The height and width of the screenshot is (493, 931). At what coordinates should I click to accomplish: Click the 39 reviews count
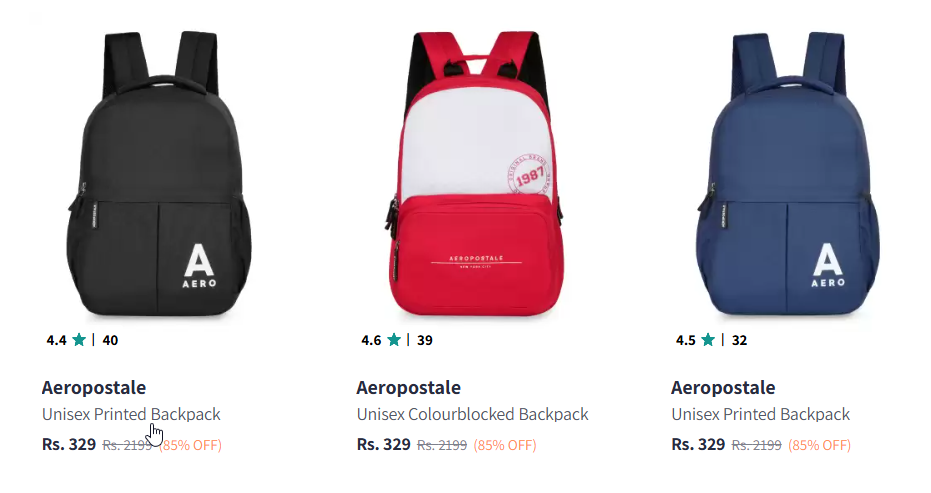pos(425,340)
